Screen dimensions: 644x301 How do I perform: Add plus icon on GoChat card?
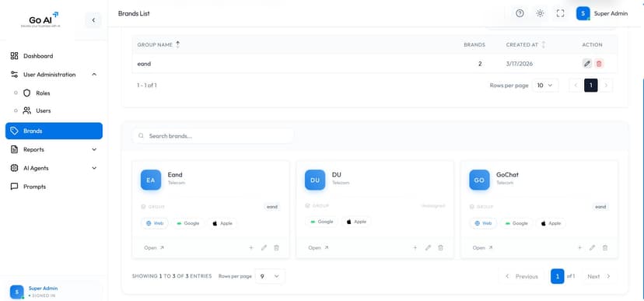coord(579,247)
